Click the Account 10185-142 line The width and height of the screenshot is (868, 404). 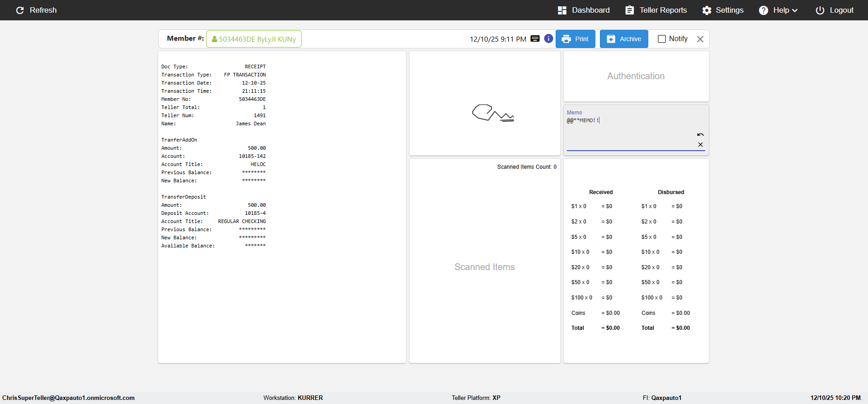[213, 156]
